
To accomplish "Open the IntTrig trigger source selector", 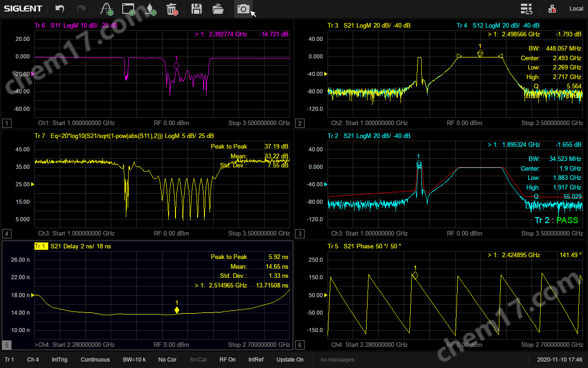I will pyautogui.click(x=59, y=360).
